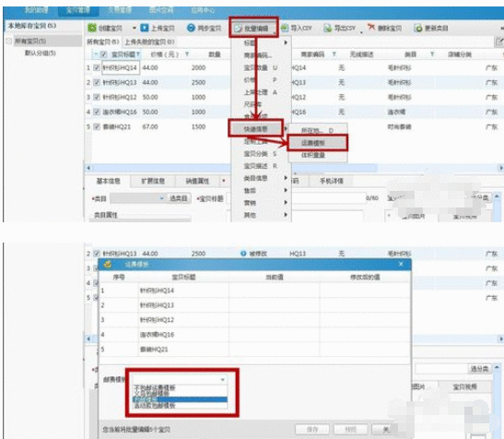This screenshot has width=504, height=439.
Task: Expand the 售后 submenu arrow
Action: tap(285, 190)
